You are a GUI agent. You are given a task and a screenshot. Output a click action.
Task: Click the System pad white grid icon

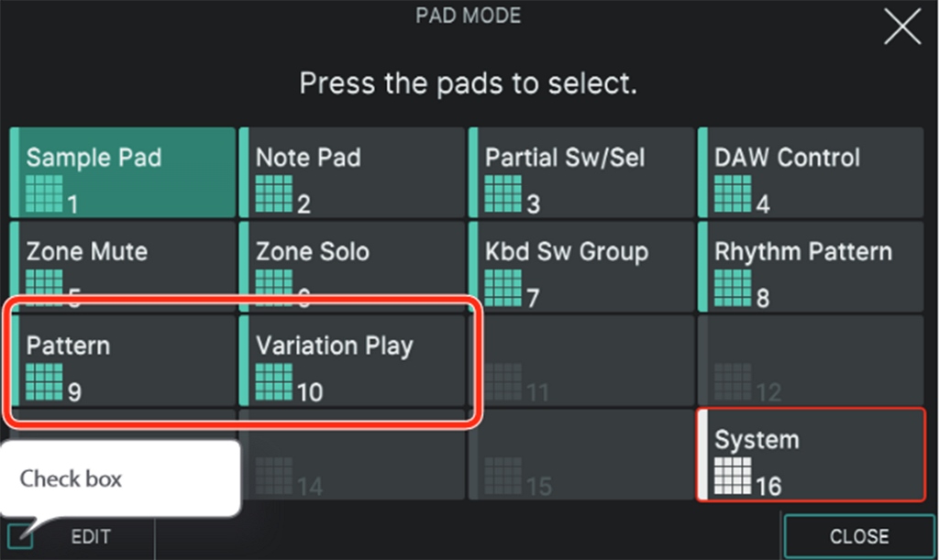point(733,476)
